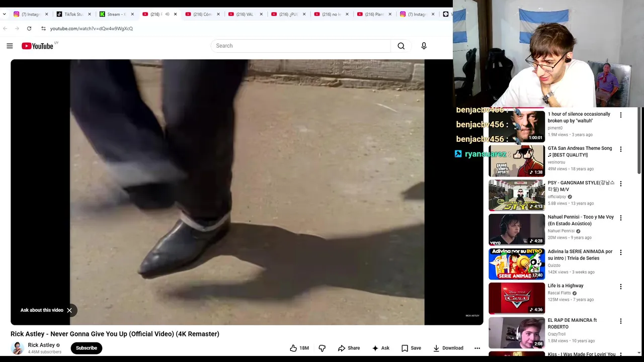The width and height of the screenshot is (644, 362).
Task: Start voice search with microphone icon
Action: (x=424, y=46)
